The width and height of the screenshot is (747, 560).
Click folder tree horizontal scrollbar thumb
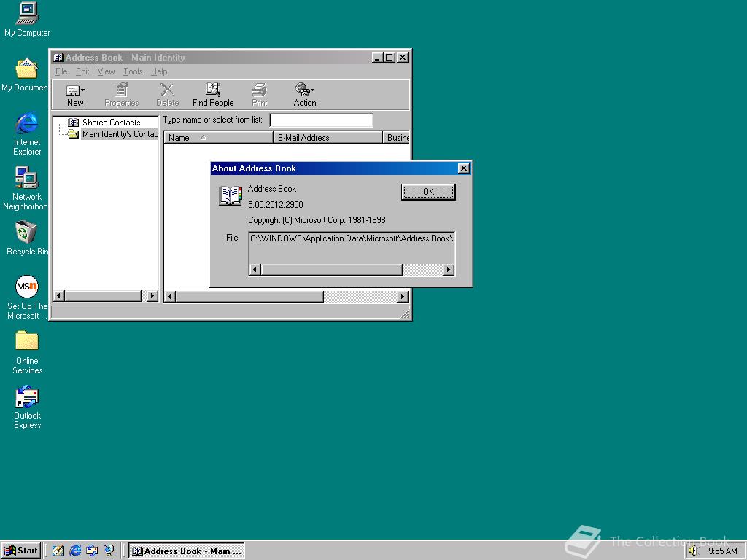(x=103, y=296)
